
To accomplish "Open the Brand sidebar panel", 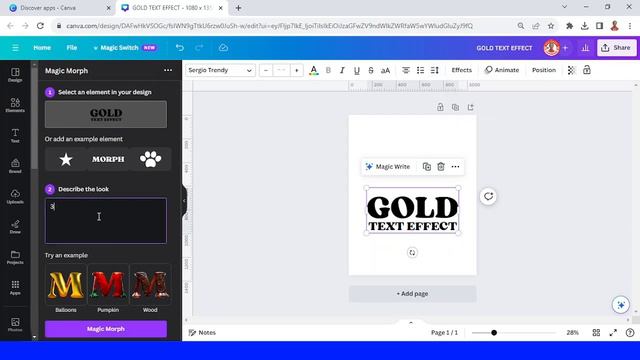I will tap(15, 166).
